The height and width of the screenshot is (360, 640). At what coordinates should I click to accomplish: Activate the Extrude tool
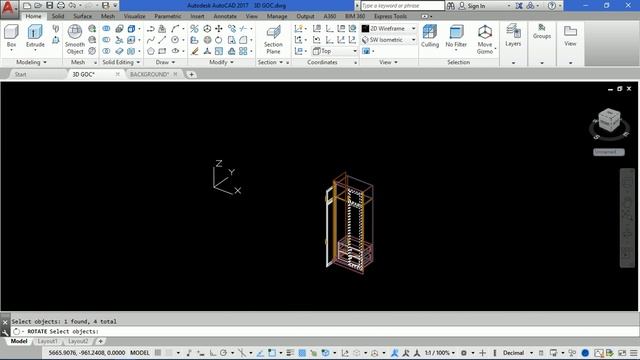coord(35,36)
